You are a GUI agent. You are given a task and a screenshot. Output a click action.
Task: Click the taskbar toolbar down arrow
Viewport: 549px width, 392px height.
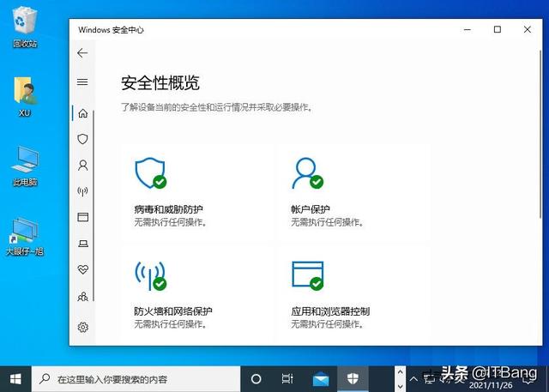coord(400,386)
